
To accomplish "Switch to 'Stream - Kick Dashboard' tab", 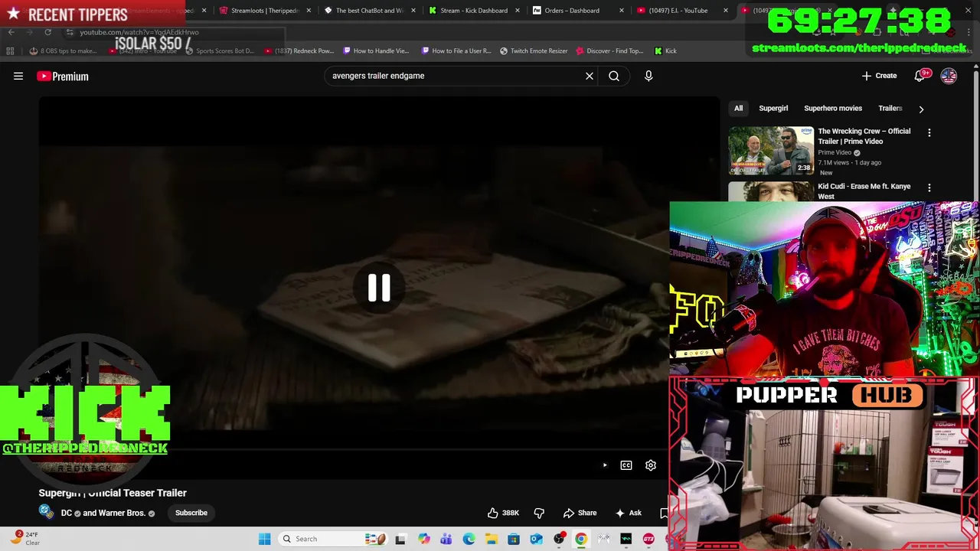I will [469, 11].
